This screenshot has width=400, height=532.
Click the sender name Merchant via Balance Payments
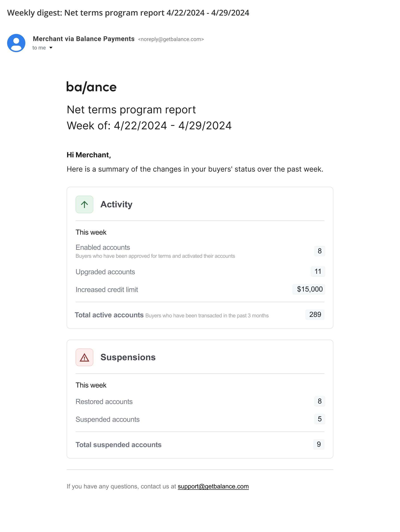click(84, 39)
